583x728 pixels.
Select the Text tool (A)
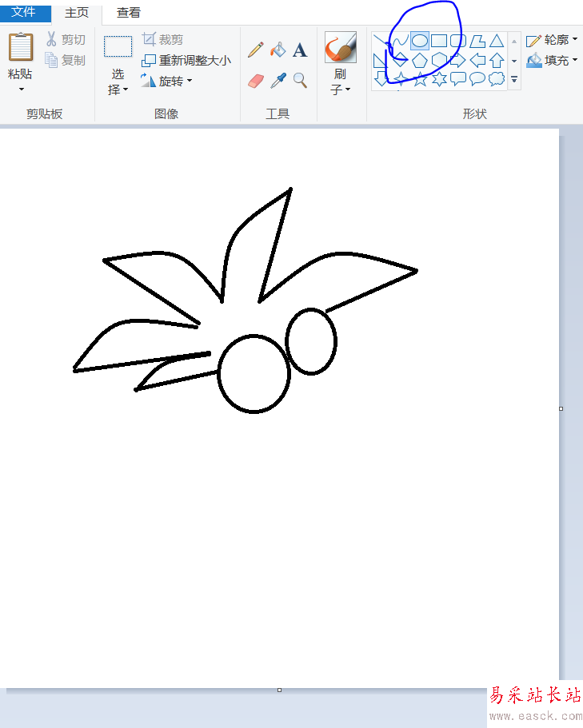(x=300, y=50)
